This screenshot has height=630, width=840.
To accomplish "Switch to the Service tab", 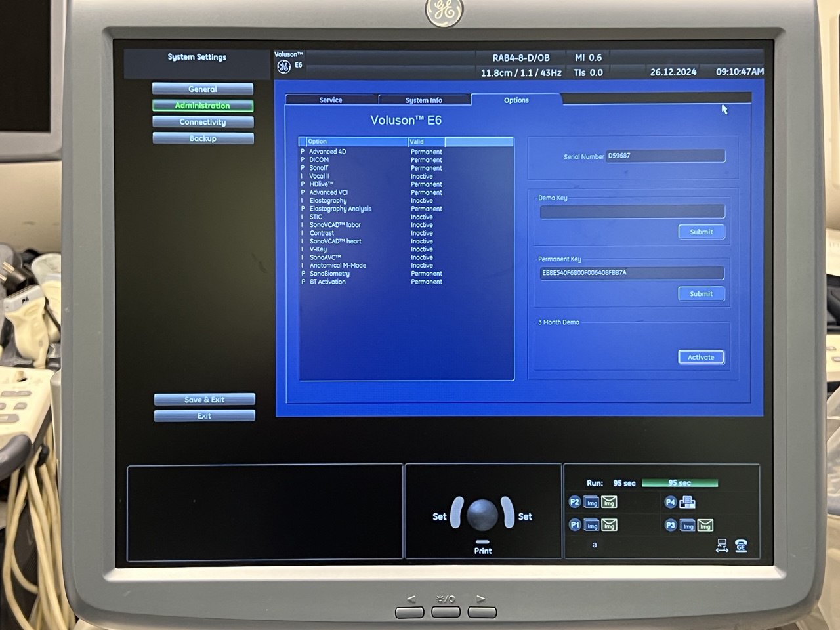I will pyautogui.click(x=331, y=100).
